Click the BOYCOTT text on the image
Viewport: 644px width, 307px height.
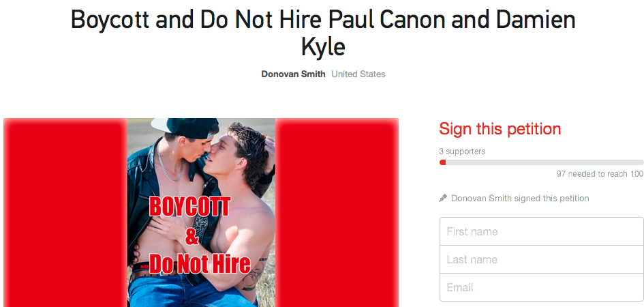(189, 207)
